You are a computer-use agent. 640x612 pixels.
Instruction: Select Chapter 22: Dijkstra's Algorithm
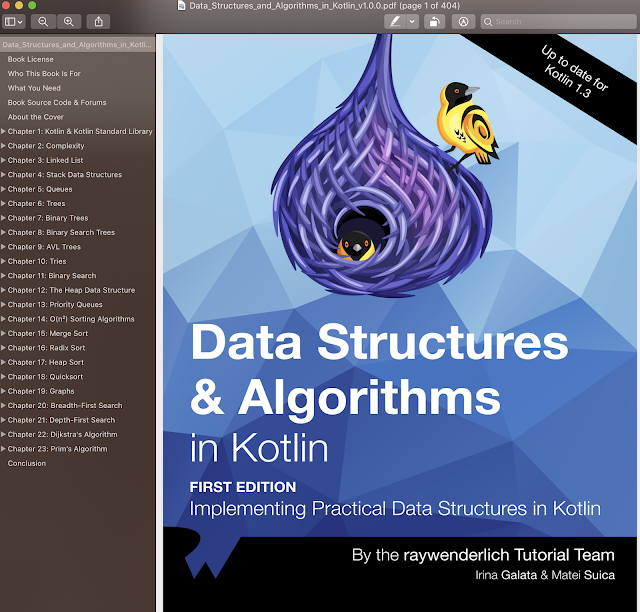point(62,434)
